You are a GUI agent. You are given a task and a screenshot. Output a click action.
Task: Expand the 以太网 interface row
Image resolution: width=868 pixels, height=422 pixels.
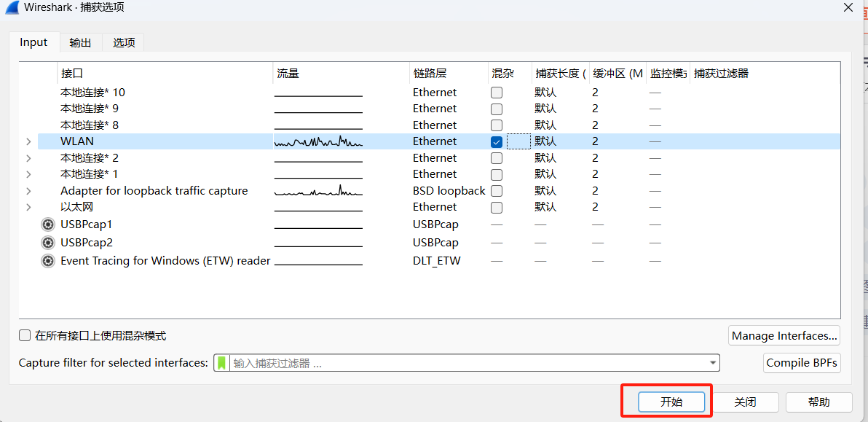click(x=28, y=207)
